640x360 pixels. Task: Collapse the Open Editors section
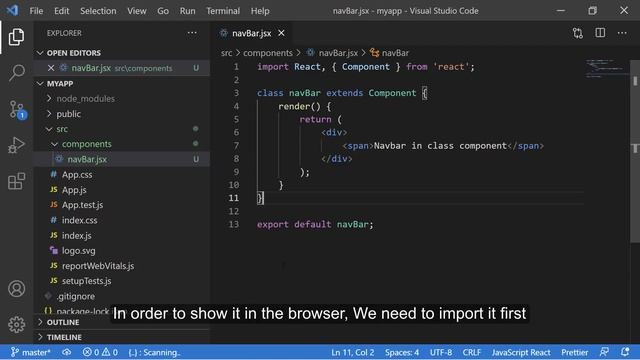40,53
